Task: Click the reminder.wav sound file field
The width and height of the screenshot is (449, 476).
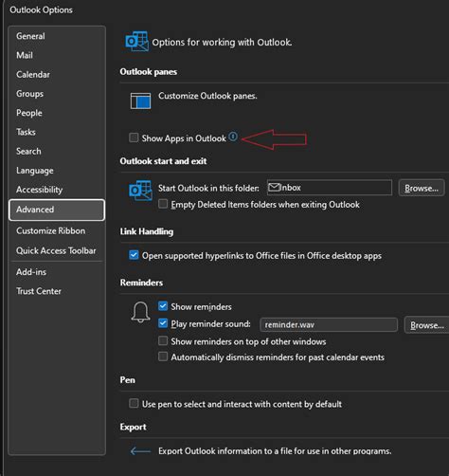Action: (x=329, y=324)
